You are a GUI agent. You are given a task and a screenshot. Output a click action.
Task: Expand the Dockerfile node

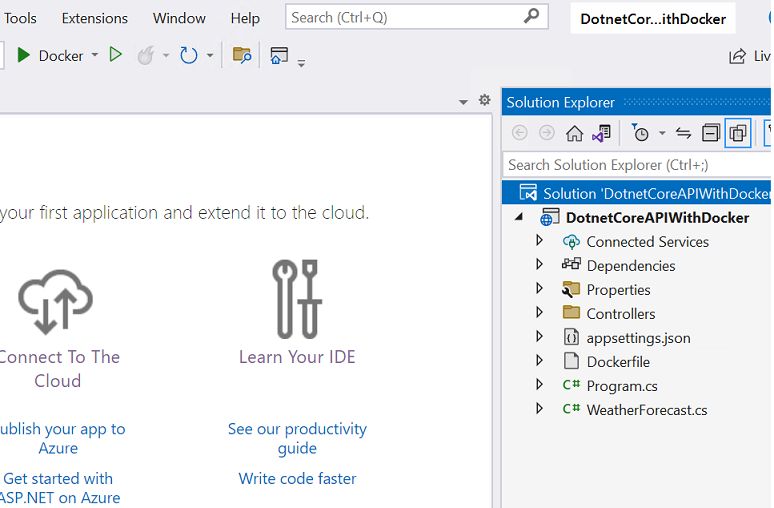(540, 360)
